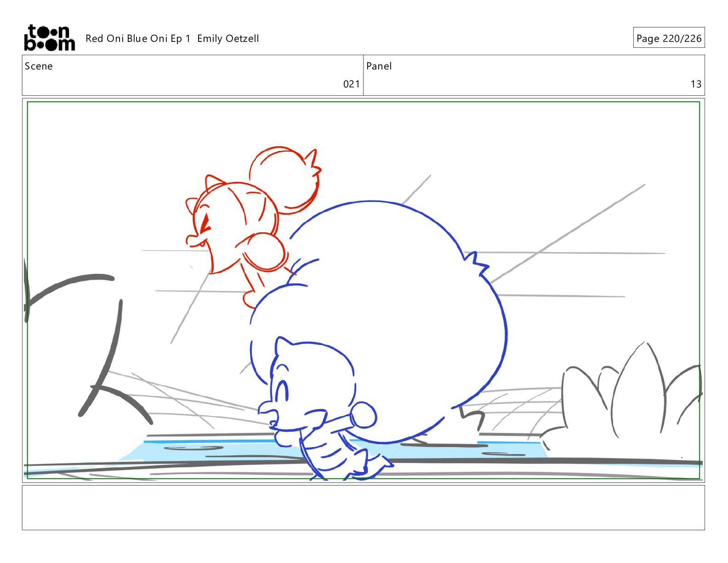The height and width of the screenshot is (563, 728).
Task: Click the empty notes box below the panel
Action: point(363,507)
